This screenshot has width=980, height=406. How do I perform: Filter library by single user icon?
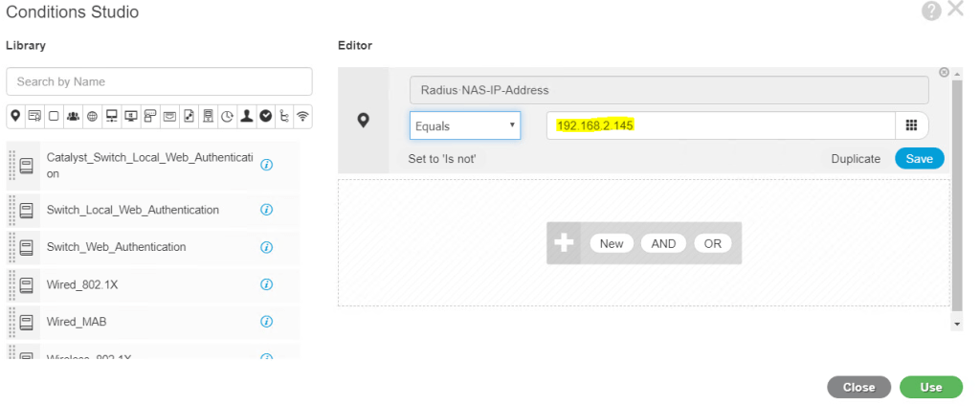tap(246, 116)
